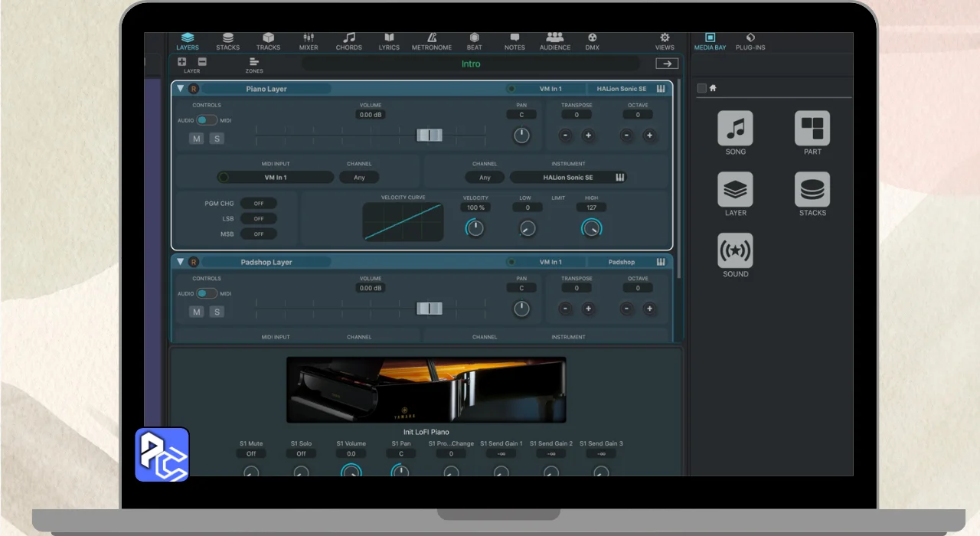The width and height of the screenshot is (980, 536).
Task: Collapse the Padshop Layer disclosure triangle
Action: 181,262
